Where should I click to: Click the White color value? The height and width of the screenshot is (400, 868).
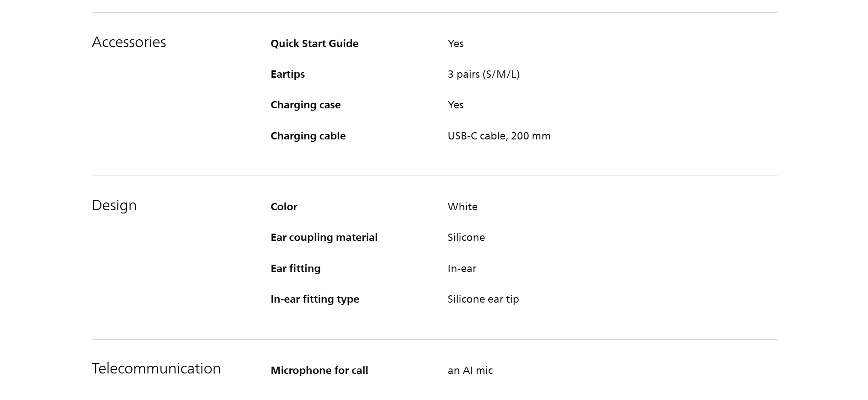coord(463,207)
